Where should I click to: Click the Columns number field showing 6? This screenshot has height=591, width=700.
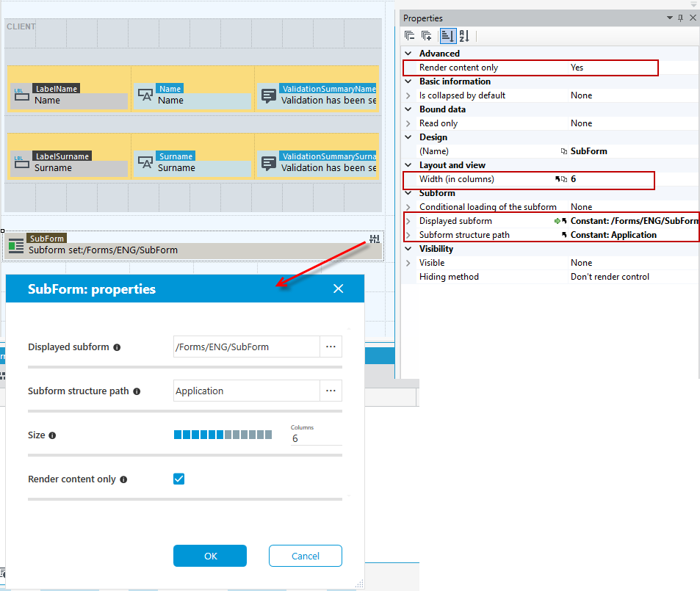point(316,439)
